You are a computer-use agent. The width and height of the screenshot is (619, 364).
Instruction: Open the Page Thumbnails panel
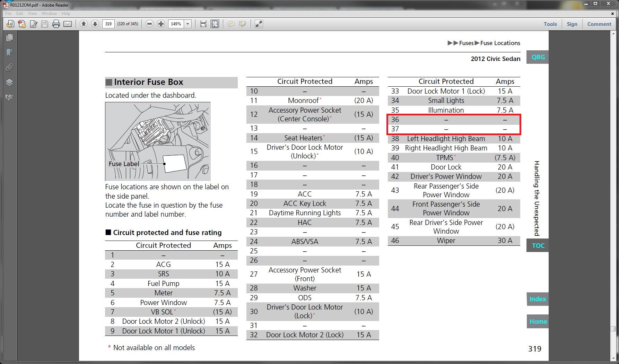(9, 37)
